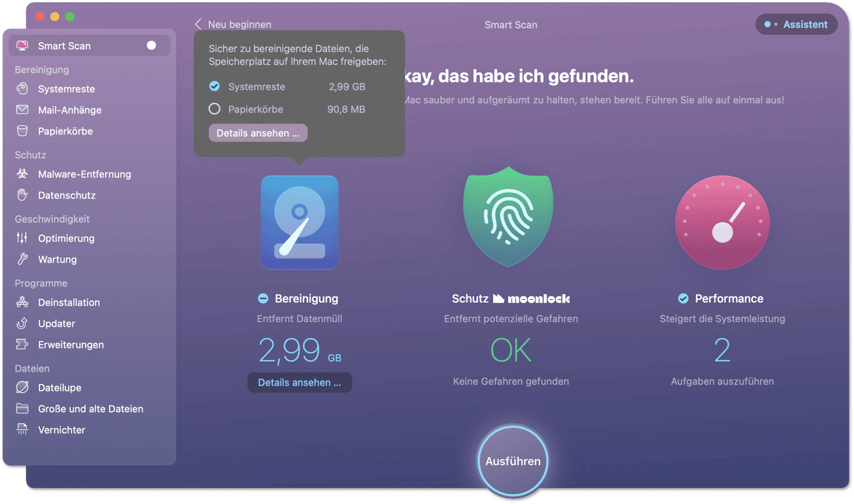
Task: Click Details ansehen in the popup
Action: 258,133
